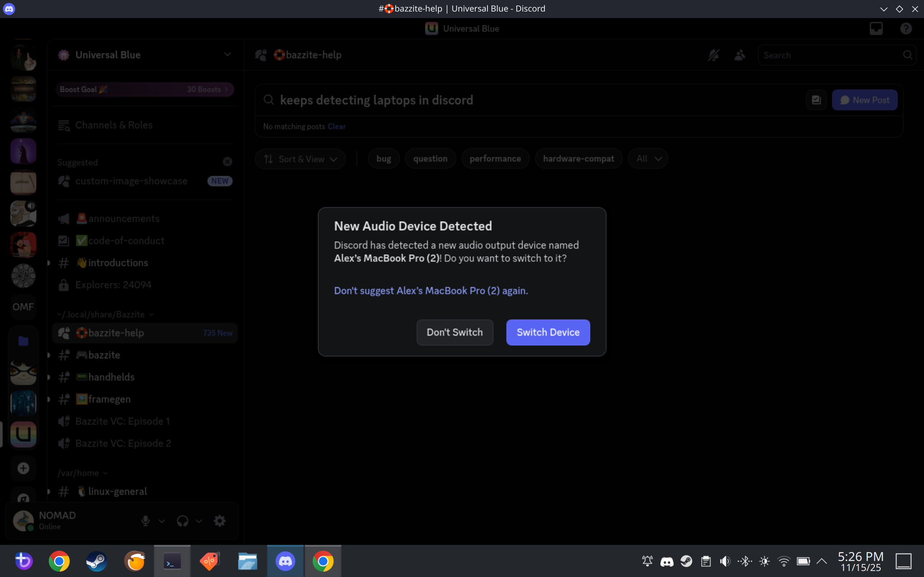
Task: Click inside the forum search field
Action: pos(458,100)
